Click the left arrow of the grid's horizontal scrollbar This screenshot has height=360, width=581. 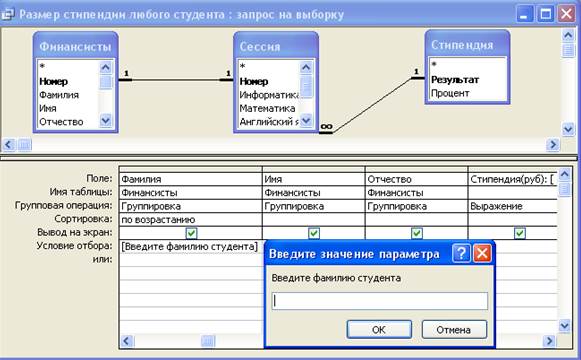tap(127, 341)
